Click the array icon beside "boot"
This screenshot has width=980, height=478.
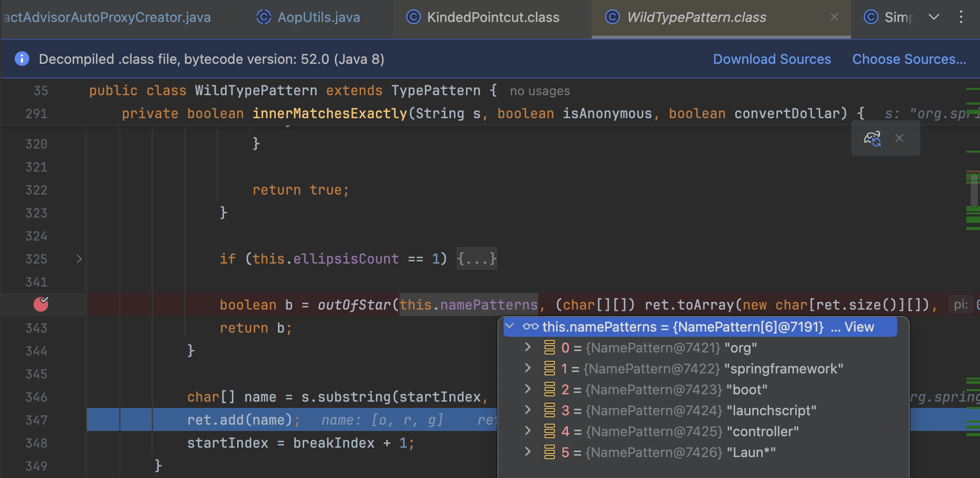pos(549,389)
